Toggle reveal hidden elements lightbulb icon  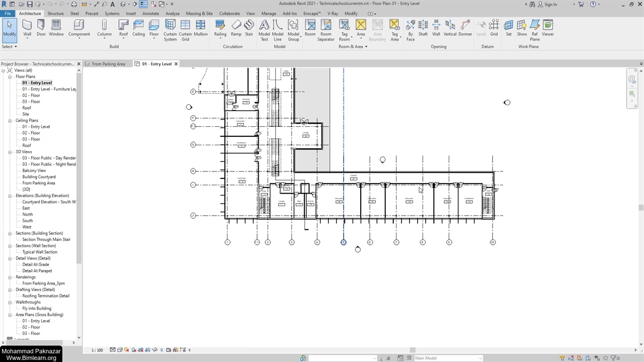tap(162, 350)
